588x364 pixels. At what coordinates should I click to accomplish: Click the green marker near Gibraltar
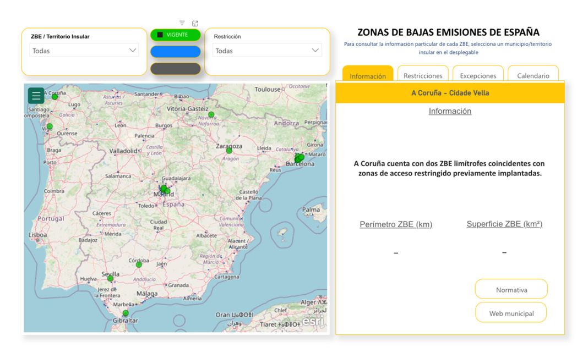tap(126, 313)
